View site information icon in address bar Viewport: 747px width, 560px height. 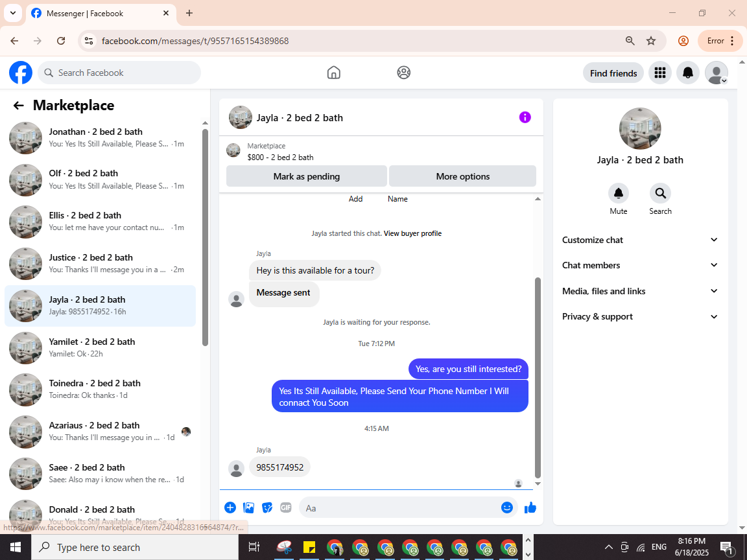click(x=89, y=41)
